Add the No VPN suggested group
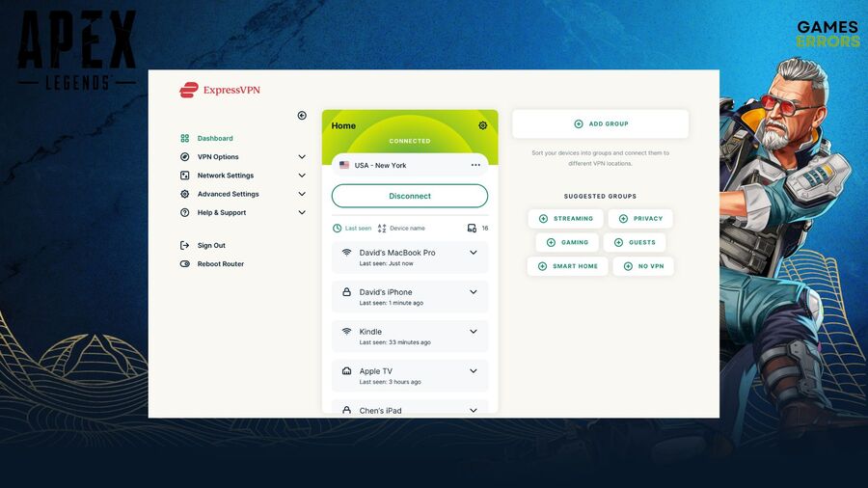The image size is (868, 488). [x=643, y=266]
